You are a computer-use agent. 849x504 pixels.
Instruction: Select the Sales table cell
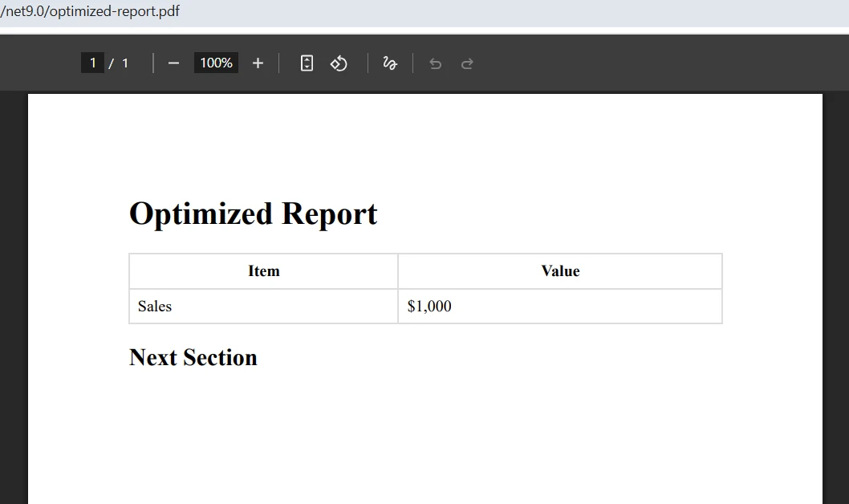click(x=155, y=306)
